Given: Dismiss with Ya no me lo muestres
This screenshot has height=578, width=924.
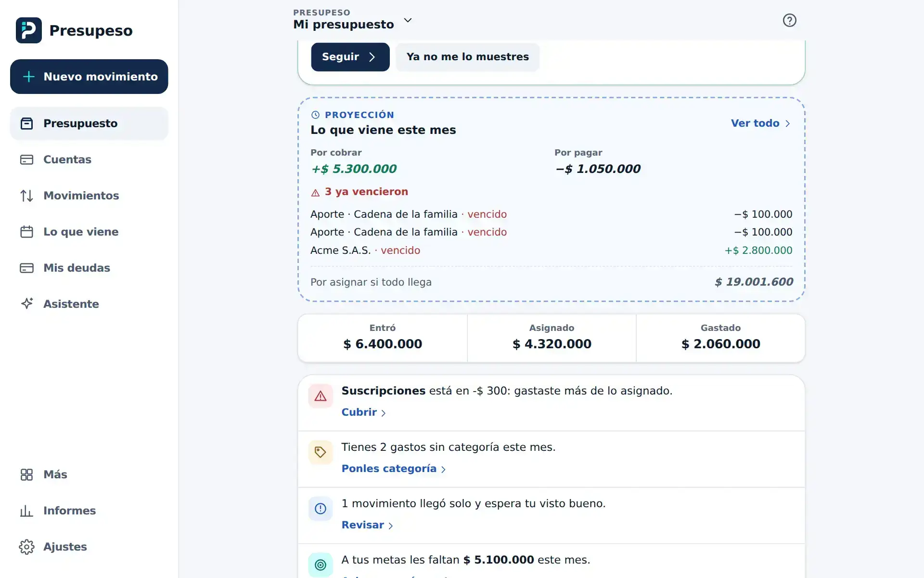Looking at the screenshot, I should coord(467,57).
